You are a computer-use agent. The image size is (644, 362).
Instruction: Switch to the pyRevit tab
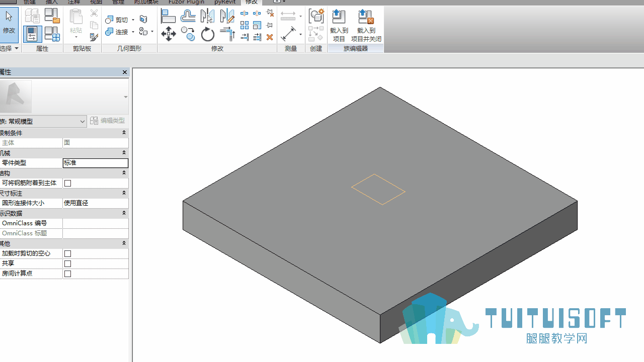coord(225,2)
